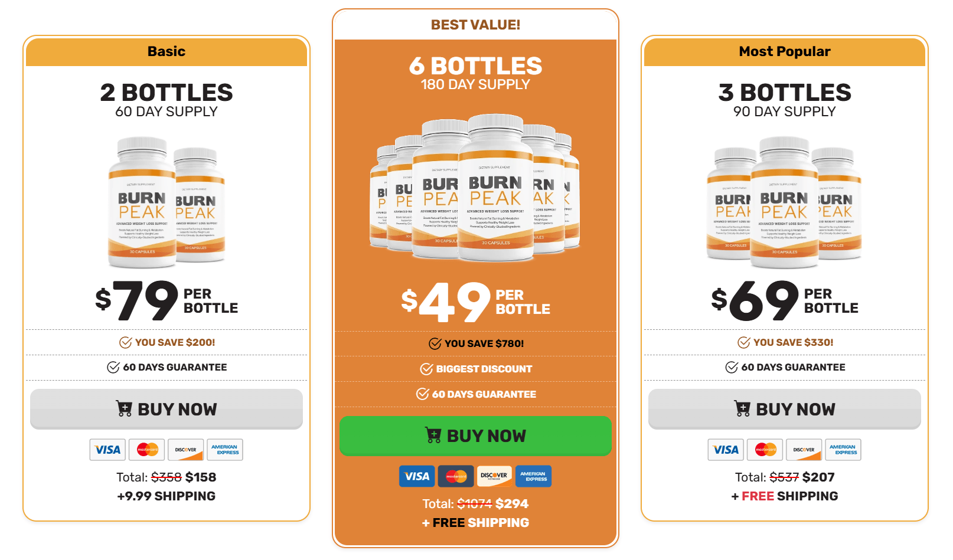This screenshot has width=953, height=560.
Task: Click the Mastercard icon under Most Popular
Action: (765, 450)
